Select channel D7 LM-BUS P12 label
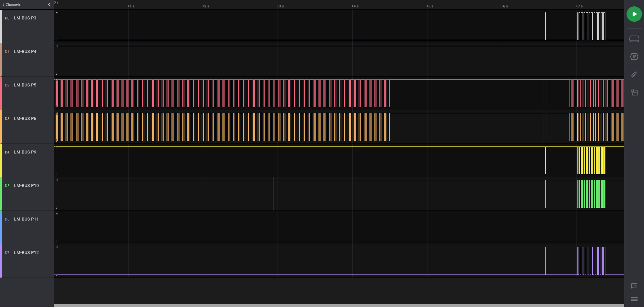The height and width of the screenshot is (307, 644). 27,253
